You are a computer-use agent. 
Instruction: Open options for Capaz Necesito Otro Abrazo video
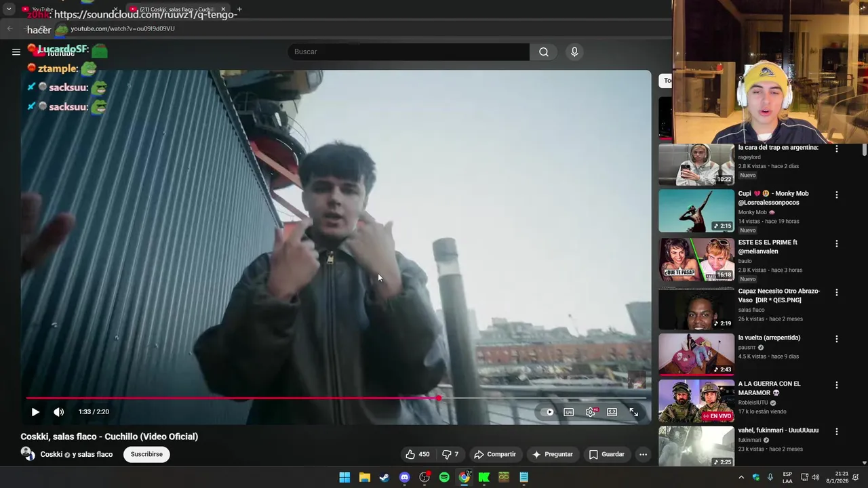(x=836, y=292)
